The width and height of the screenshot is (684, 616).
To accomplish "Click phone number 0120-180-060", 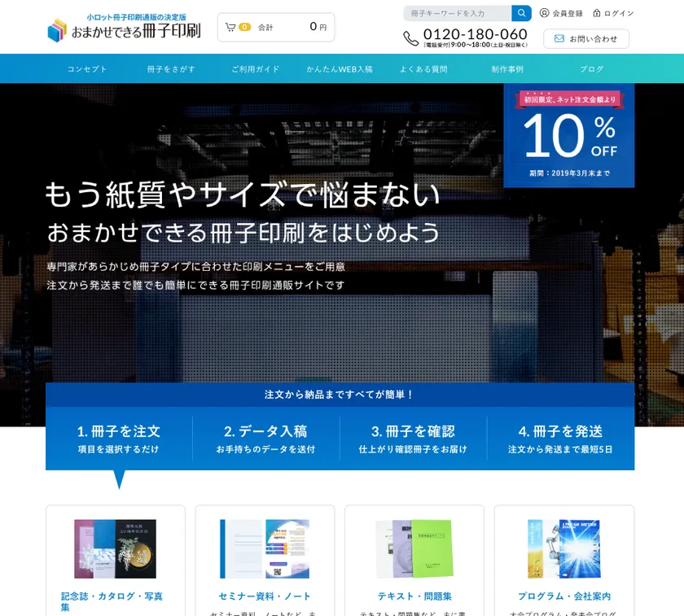I will [x=475, y=34].
